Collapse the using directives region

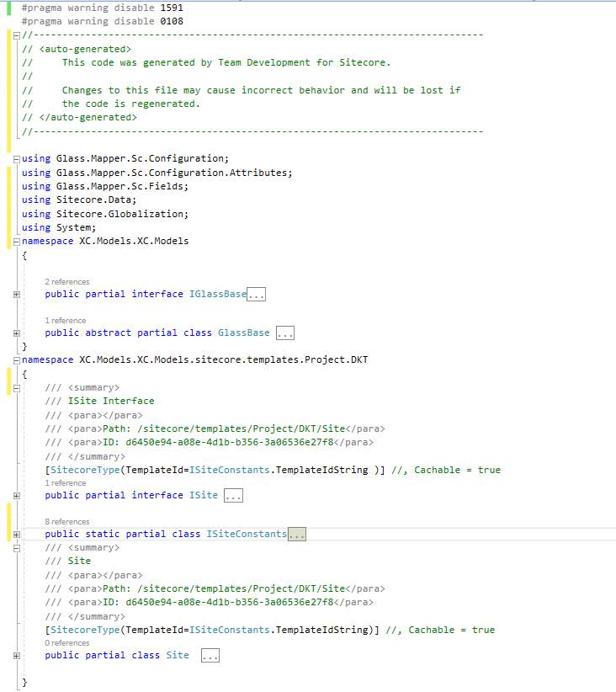pyautogui.click(x=16, y=159)
